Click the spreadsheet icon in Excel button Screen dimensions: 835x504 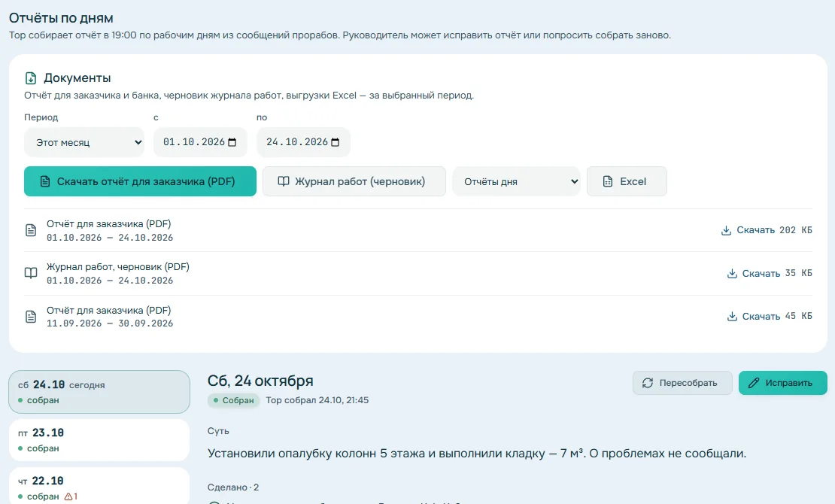click(x=608, y=182)
